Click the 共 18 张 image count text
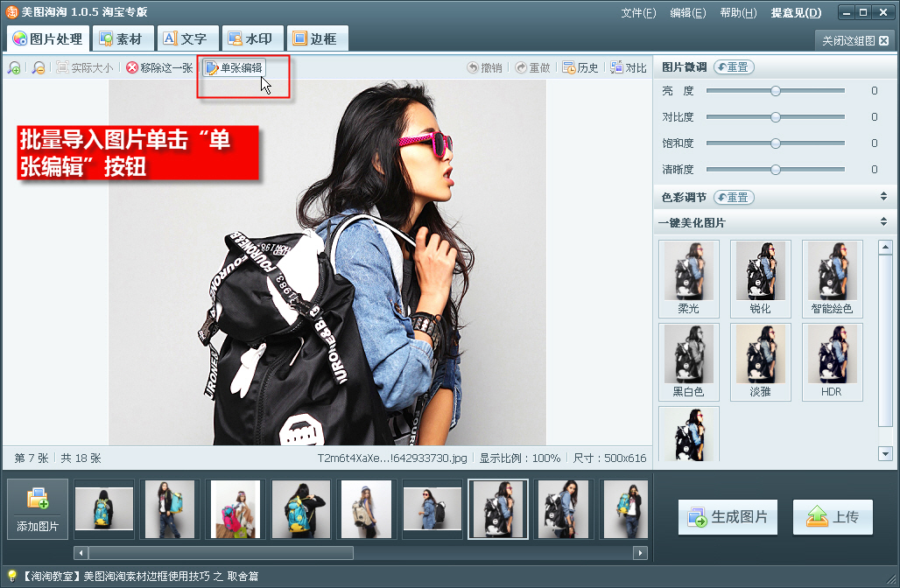This screenshot has height=588, width=900. coord(81,458)
